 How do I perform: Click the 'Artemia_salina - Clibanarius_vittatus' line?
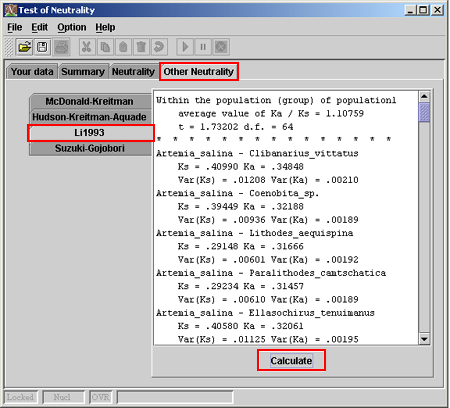pos(257,153)
